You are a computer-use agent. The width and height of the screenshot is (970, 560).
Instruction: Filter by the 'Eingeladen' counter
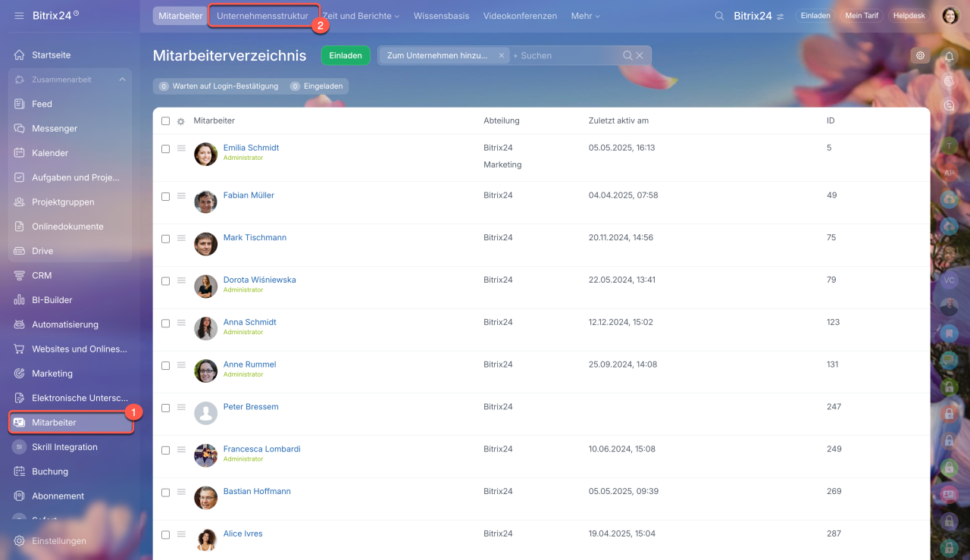tap(316, 86)
